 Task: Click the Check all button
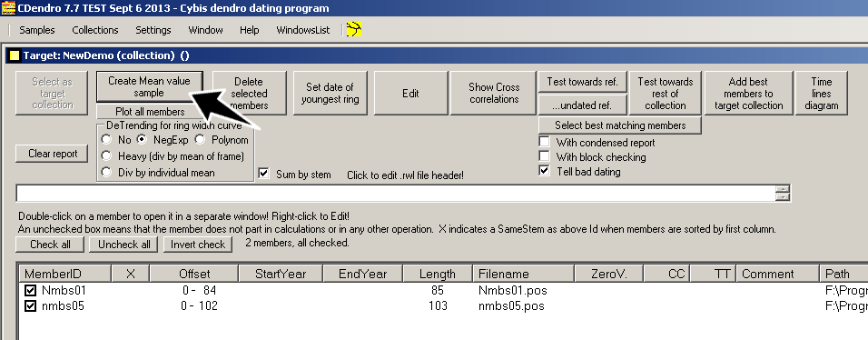point(50,244)
